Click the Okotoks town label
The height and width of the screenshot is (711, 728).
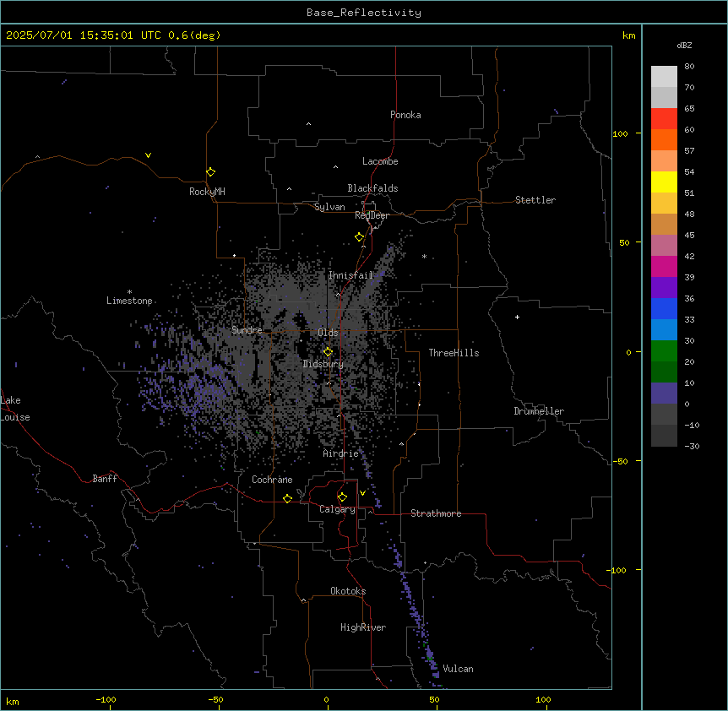pos(348,591)
